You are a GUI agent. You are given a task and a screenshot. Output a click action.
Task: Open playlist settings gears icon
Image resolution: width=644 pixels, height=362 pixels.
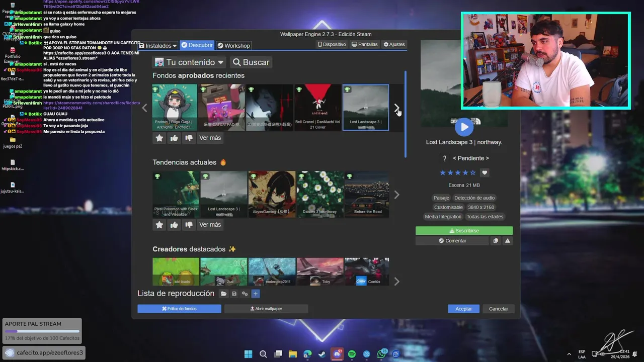245,294
